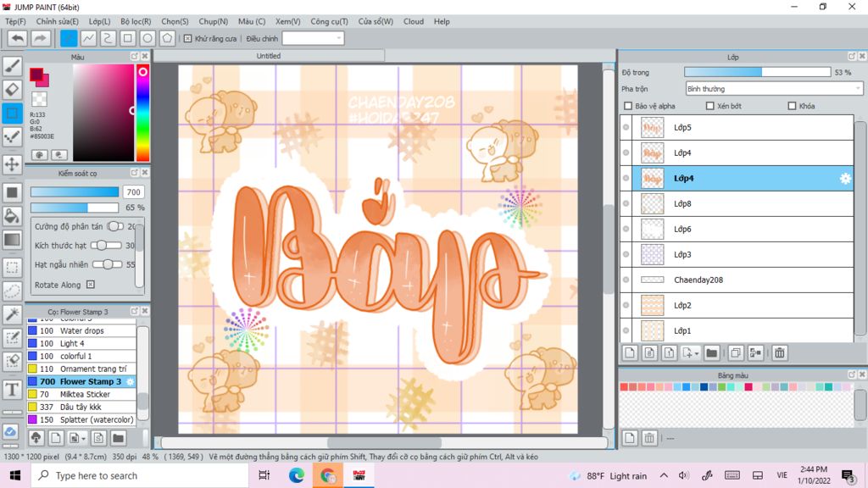Merge layers using the merge icon
The width and height of the screenshot is (868, 488).
pos(755,353)
